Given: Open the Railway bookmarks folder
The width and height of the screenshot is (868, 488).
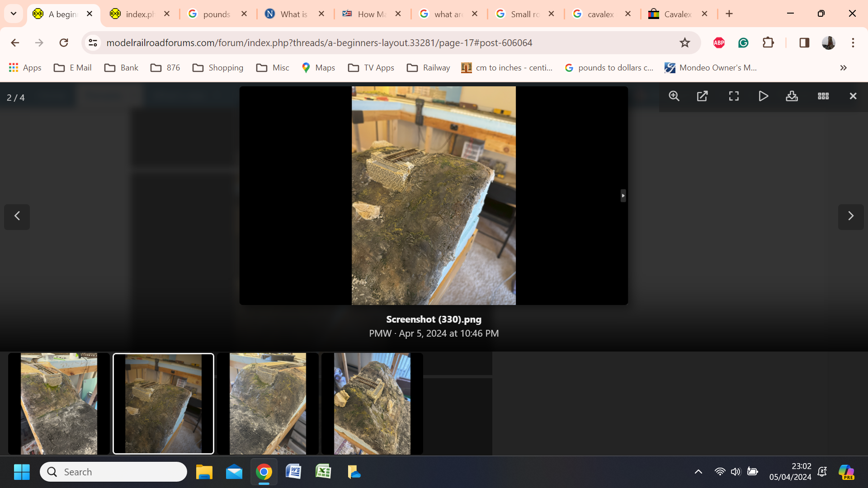Looking at the screenshot, I should coord(428,68).
